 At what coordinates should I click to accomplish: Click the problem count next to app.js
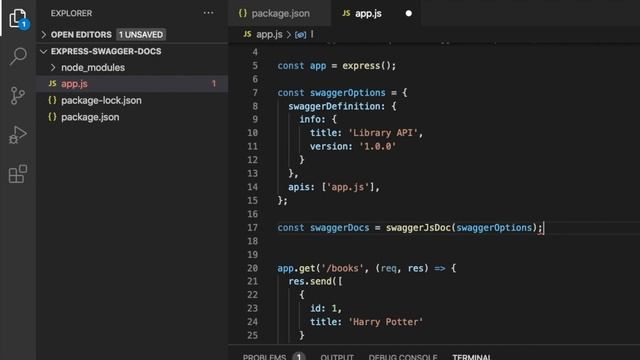point(213,84)
